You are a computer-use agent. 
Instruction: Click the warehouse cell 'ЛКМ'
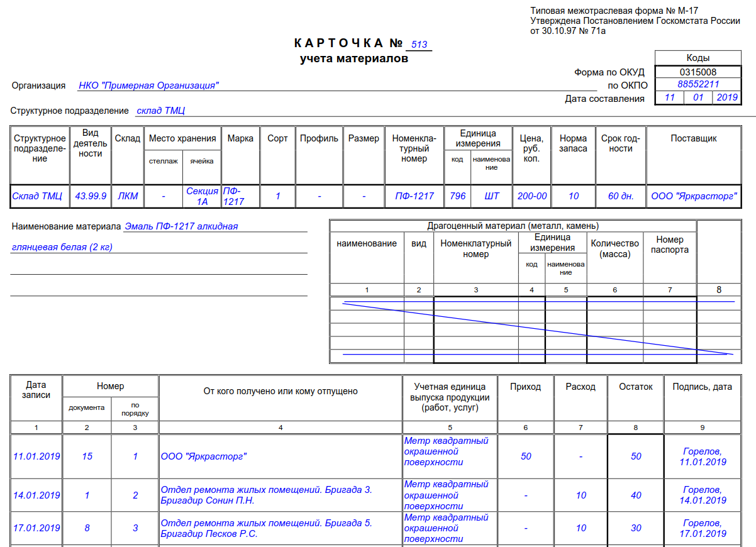coord(128,196)
